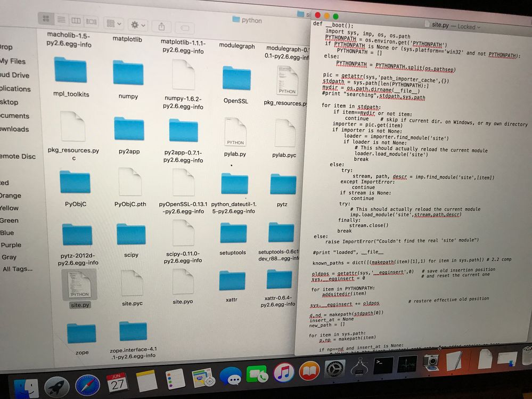The image size is (532, 399).
Task: Open Terminal from the Dock
Action: pyautogui.click(x=383, y=366)
